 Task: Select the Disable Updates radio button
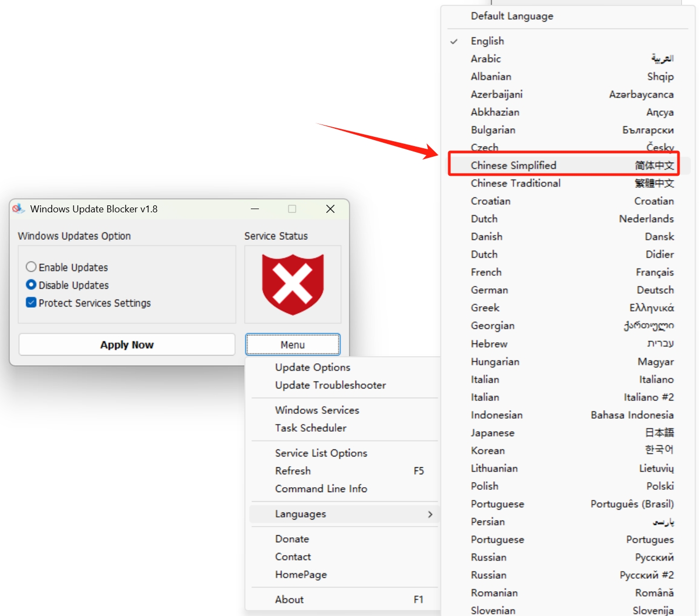31,285
